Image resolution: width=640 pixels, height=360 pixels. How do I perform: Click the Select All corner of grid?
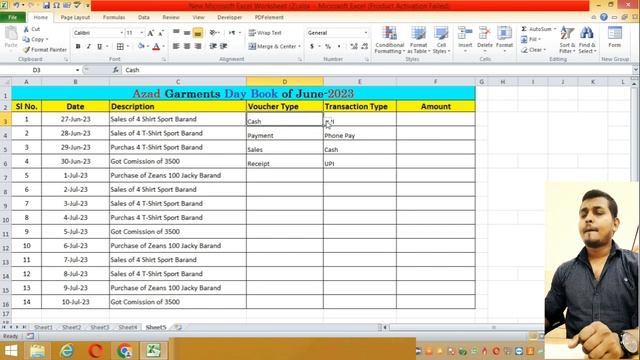[6, 82]
